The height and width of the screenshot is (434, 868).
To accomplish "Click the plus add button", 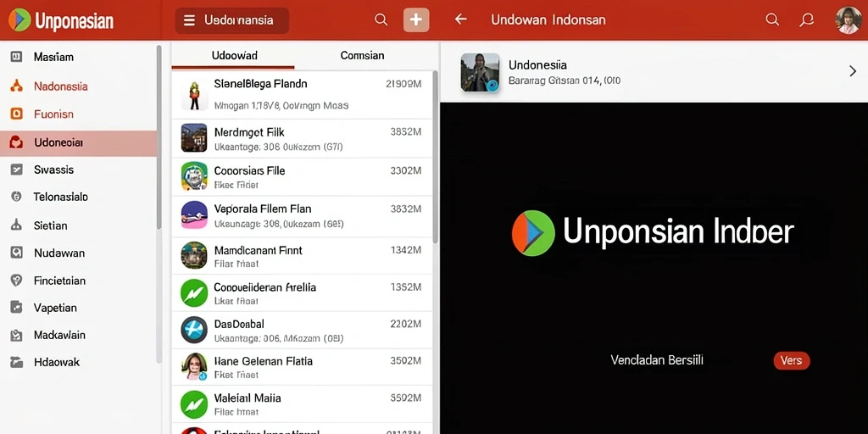I will (x=416, y=20).
